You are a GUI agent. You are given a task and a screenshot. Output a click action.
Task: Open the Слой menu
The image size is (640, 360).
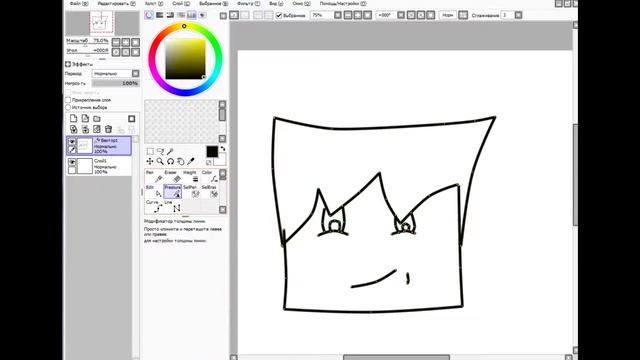pyautogui.click(x=181, y=3)
